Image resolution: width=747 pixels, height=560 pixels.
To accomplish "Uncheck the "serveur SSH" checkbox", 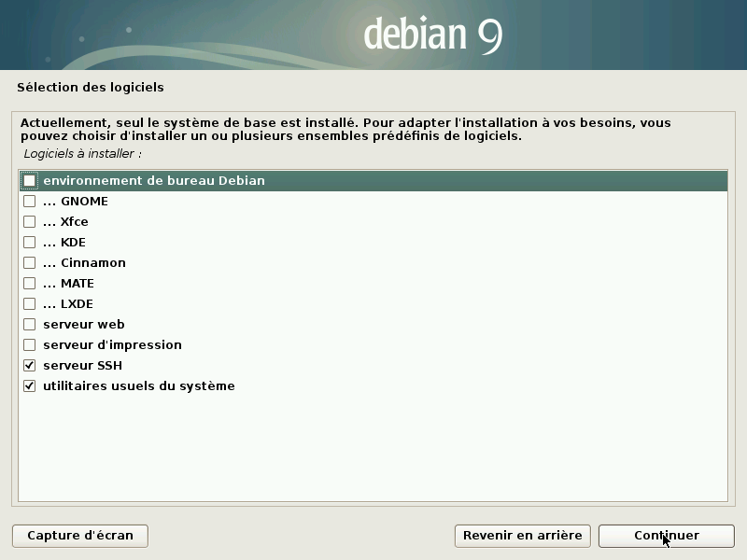I will tap(27, 365).
